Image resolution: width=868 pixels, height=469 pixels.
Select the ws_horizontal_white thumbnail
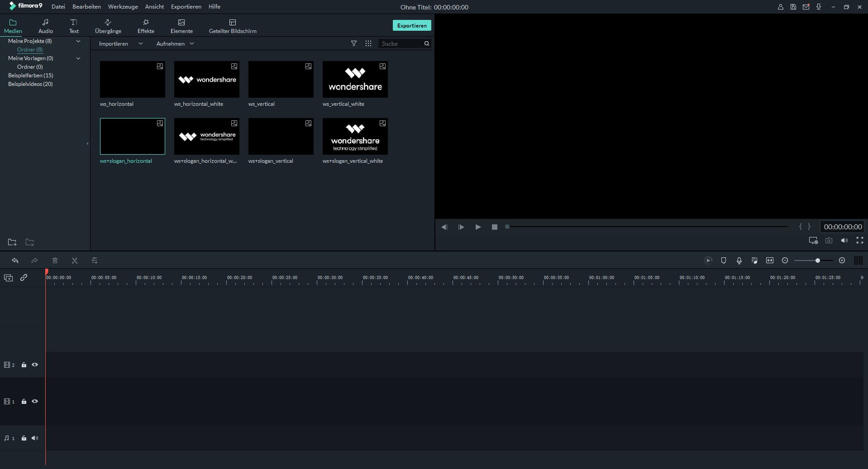207,80
